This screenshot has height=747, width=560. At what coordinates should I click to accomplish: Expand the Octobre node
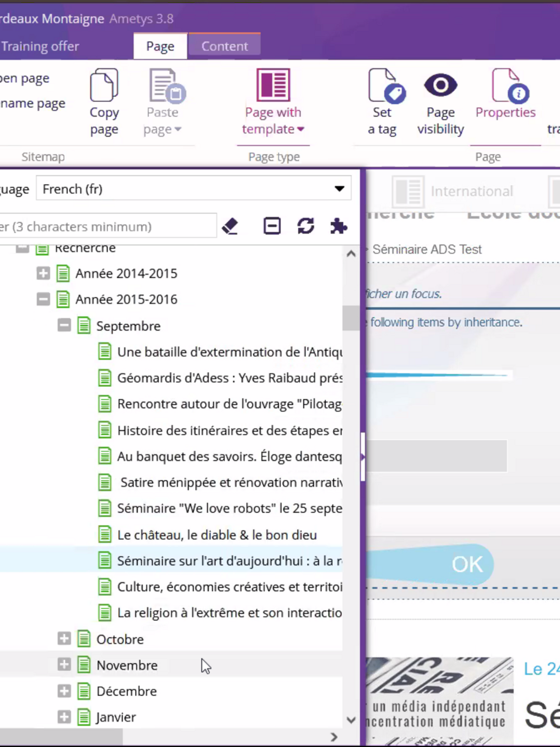point(64,638)
